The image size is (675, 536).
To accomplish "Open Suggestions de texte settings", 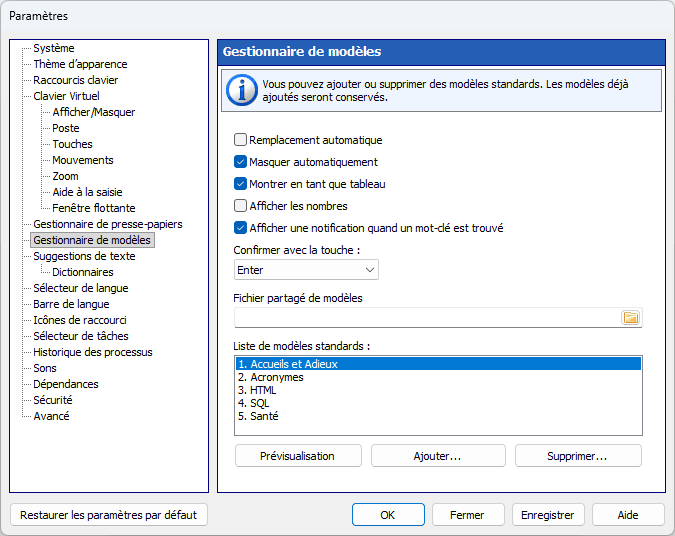I will [84, 256].
